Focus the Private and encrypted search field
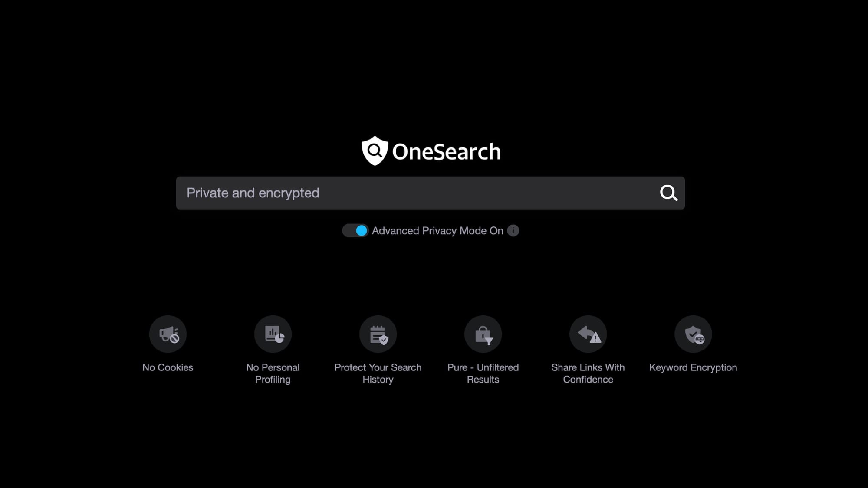 point(431,193)
